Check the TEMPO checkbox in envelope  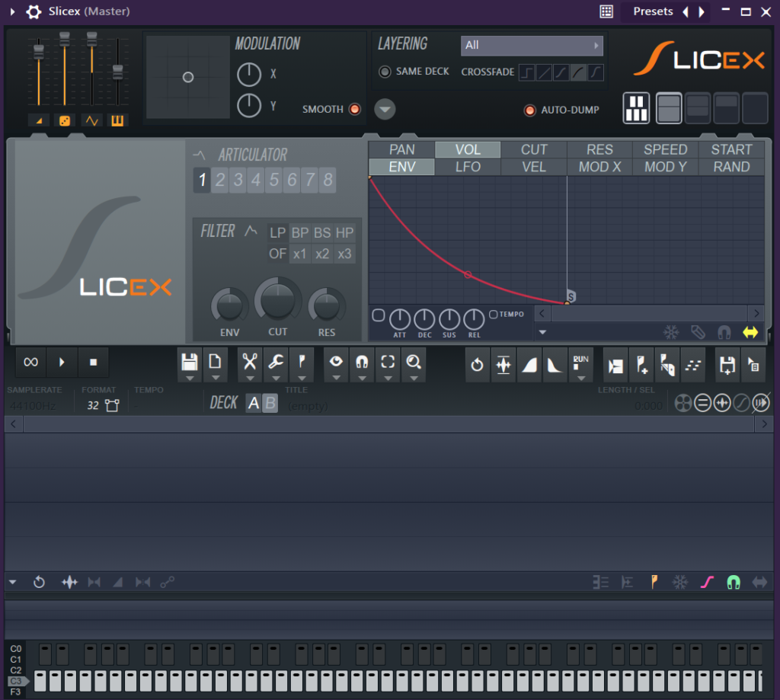tap(494, 314)
